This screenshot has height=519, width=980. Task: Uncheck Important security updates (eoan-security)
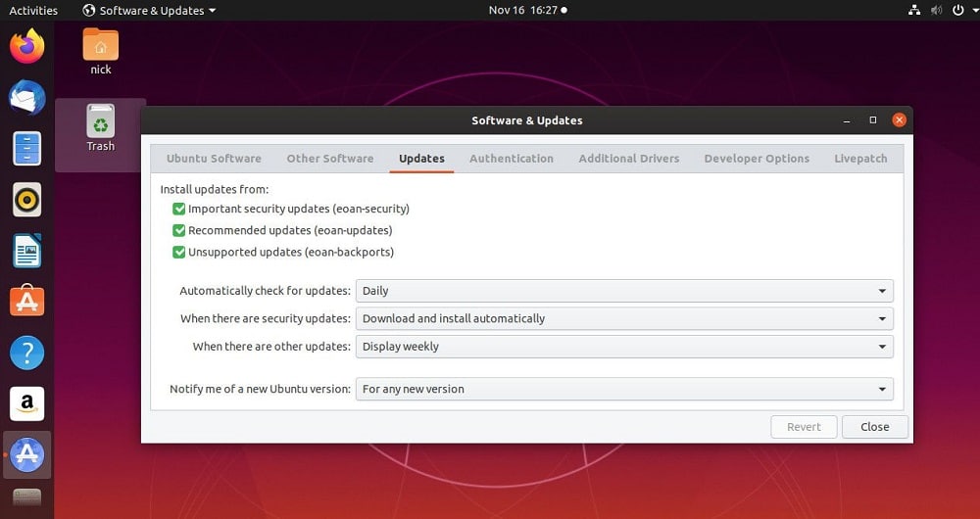pyautogui.click(x=178, y=209)
